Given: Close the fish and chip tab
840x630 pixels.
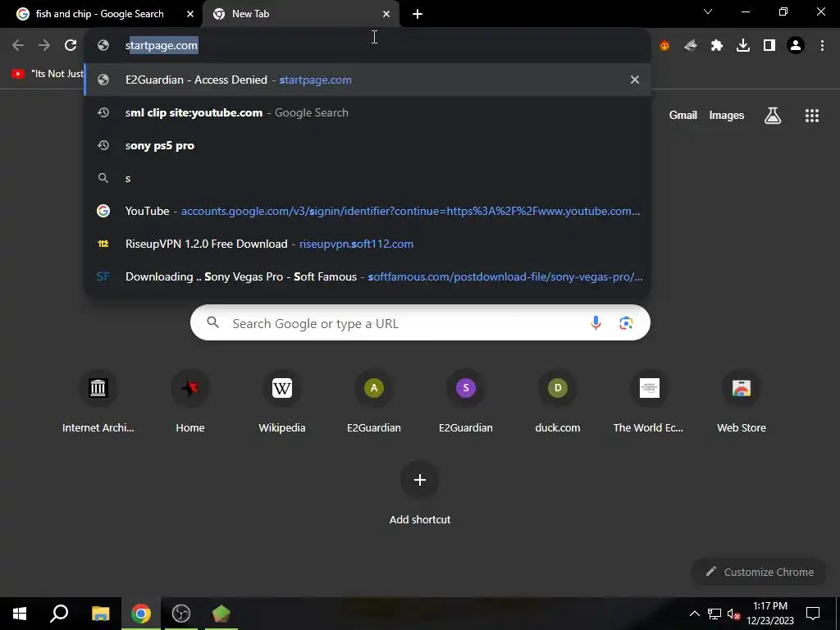Looking at the screenshot, I should coord(190,14).
